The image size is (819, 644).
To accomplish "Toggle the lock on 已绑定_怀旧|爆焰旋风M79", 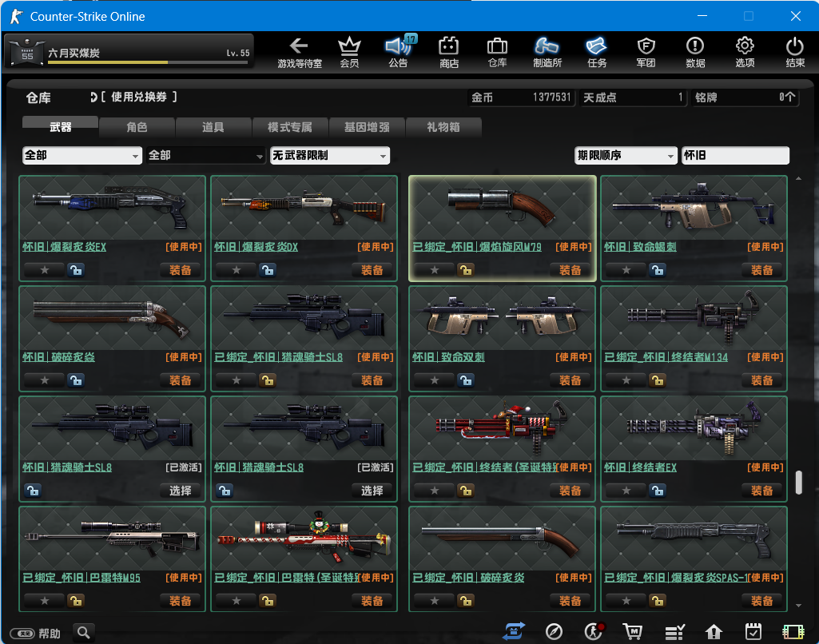I will (x=465, y=270).
